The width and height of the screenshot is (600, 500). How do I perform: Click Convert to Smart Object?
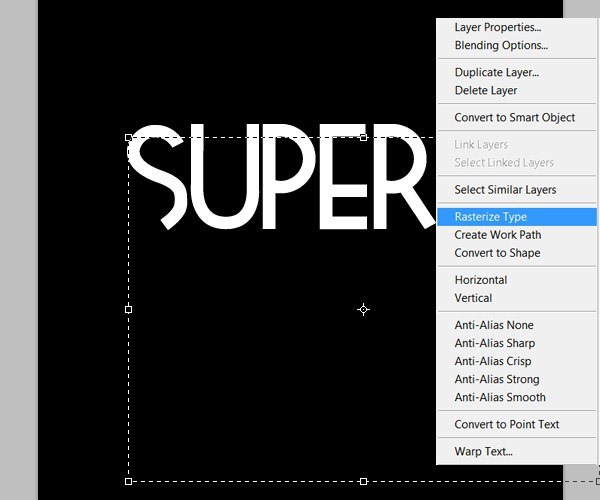click(514, 117)
